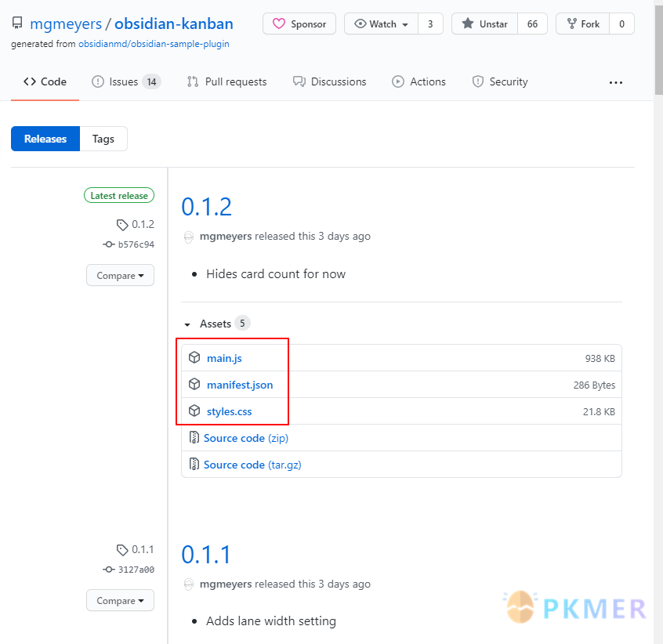
Task: Open commit b576c94
Action: coord(129,244)
